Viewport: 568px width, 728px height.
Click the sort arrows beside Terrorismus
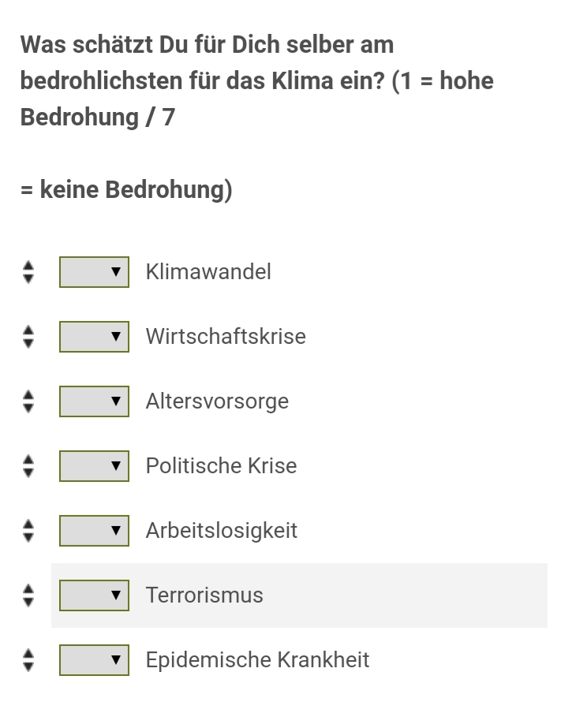[28, 595]
